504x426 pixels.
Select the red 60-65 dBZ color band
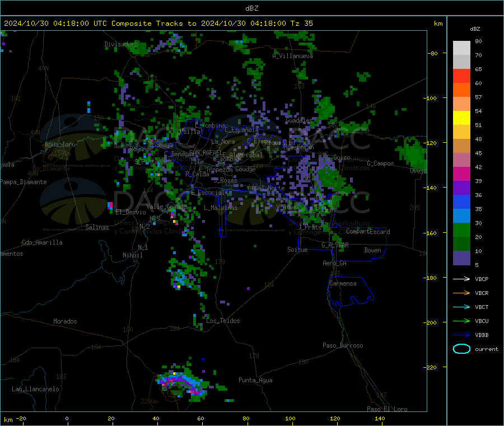tap(461, 76)
